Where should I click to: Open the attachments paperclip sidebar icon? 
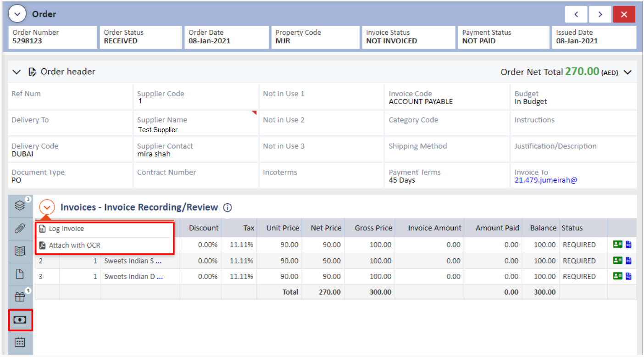[x=20, y=229]
